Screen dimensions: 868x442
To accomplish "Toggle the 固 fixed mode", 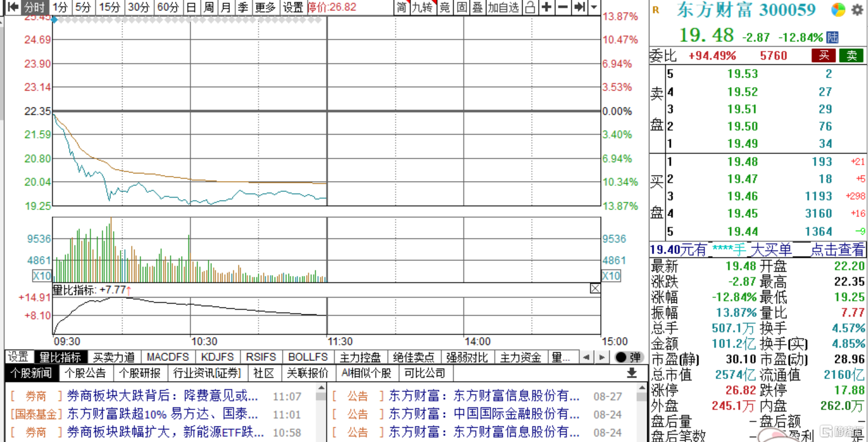I will tap(462, 7).
